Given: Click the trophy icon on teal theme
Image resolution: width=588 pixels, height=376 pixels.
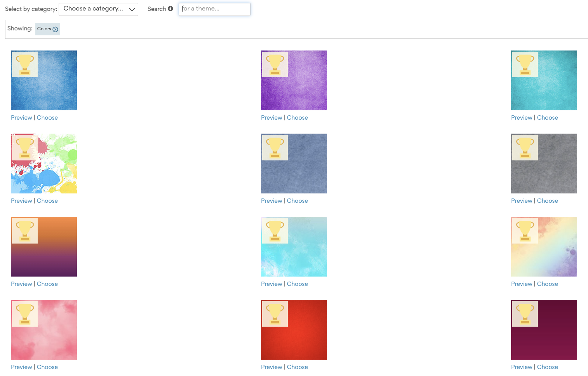Looking at the screenshot, I should (x=525, y=64).
